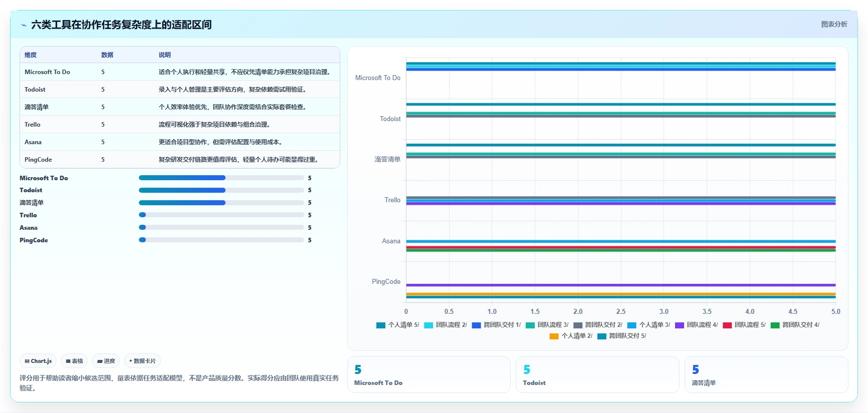Click the description starting 个人效率体验优先

pyautogui.click(x=234, y=107)
